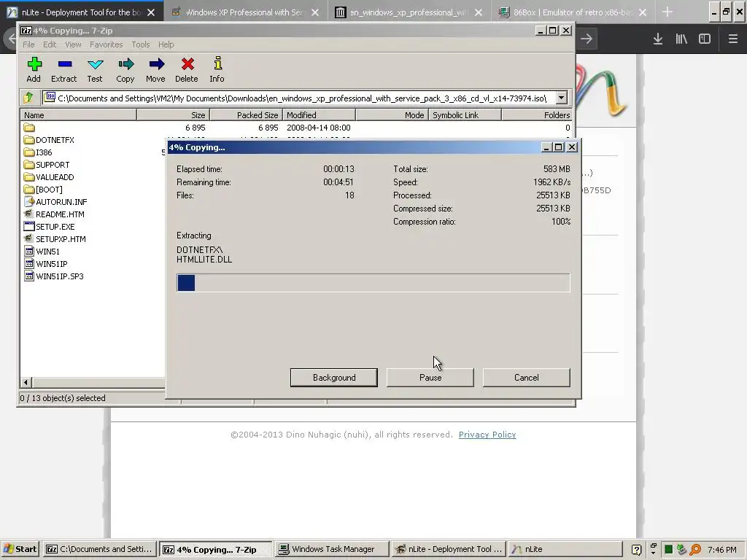Select the README.HTM file icon
The height and width of the screenshot is (560, 747).
coord(29,214)
